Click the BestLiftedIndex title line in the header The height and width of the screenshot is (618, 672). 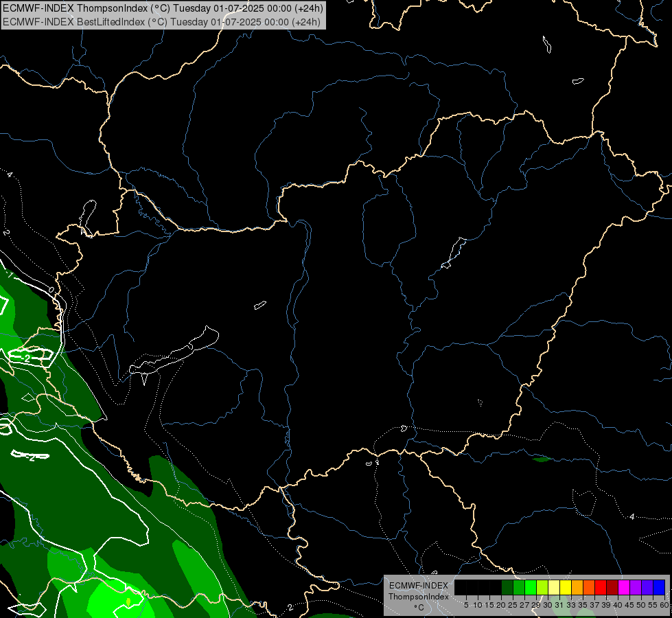pos(161,22)
